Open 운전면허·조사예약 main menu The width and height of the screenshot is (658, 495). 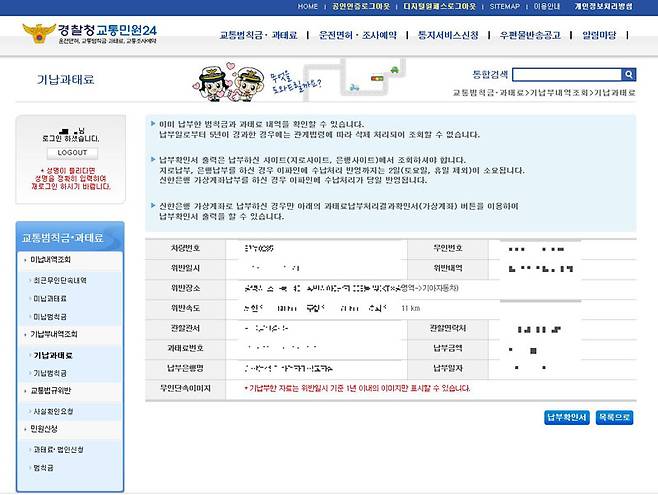pos(358,35)
